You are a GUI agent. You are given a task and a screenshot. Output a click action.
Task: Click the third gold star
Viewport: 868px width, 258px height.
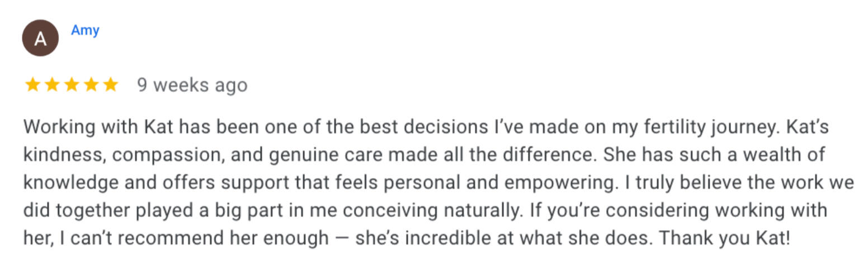[72, 85]
